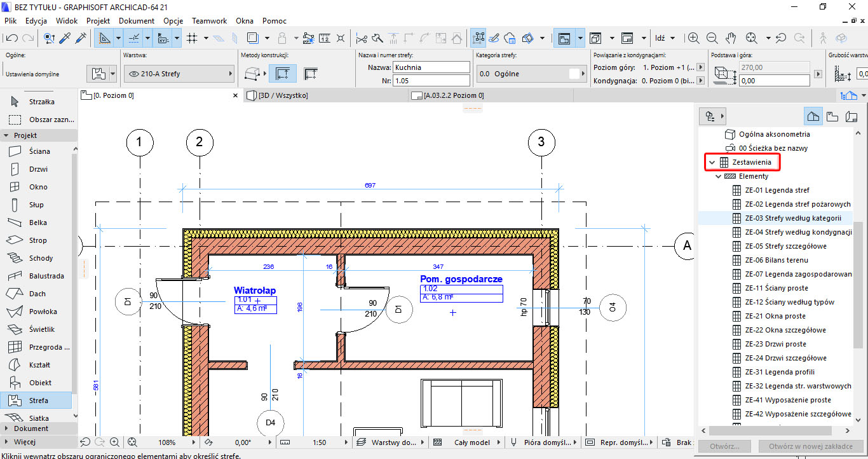868x459 pixels.
Task: Click the zoom in magnifier icon
Action: click(693, 38)
